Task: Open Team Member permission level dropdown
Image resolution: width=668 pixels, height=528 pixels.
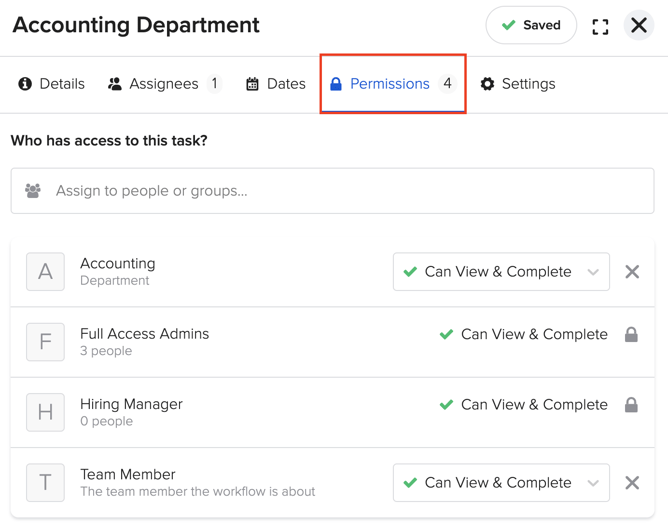Action: tap(501, 482)
